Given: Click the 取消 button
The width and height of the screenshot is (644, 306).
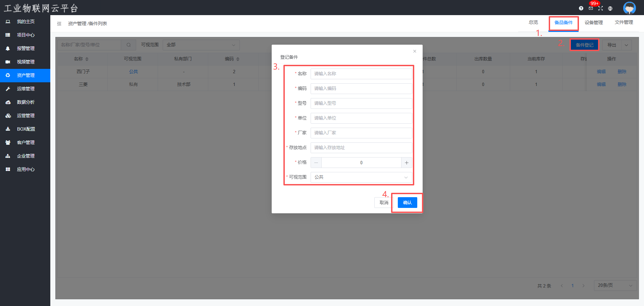Looking at the screenshot, I should tap(384, 203).
